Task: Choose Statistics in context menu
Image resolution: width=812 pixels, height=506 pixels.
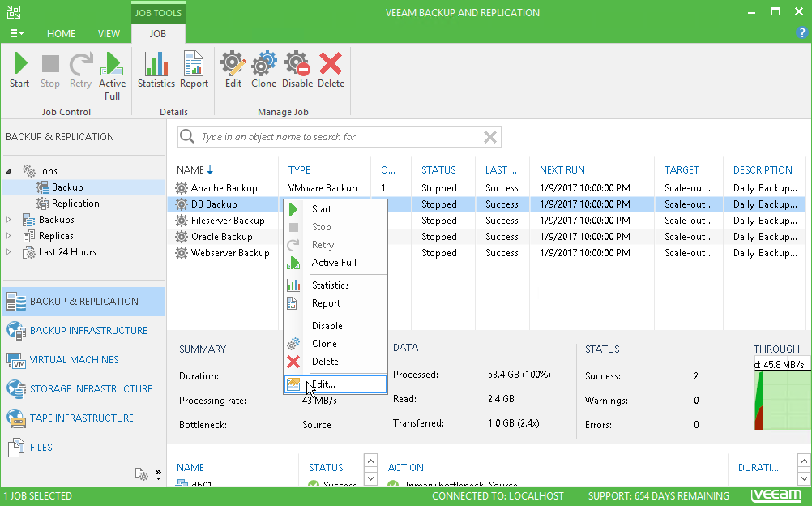Action: (x=335, y=285)
